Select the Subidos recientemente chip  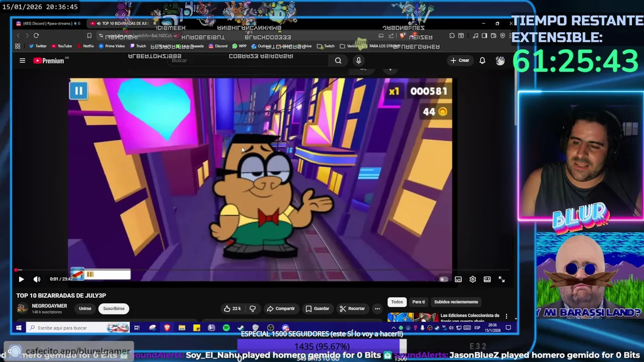(x=456, y=302)
